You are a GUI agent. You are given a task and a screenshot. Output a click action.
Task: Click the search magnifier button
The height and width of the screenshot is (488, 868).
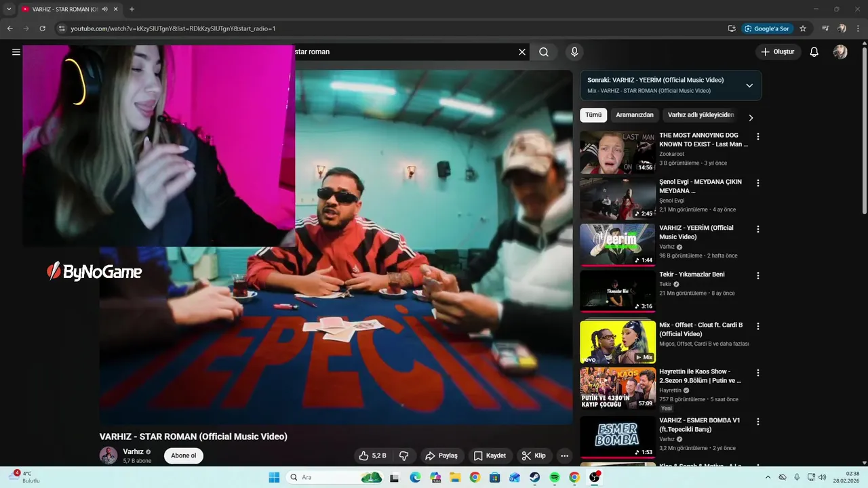click(544, 52)
